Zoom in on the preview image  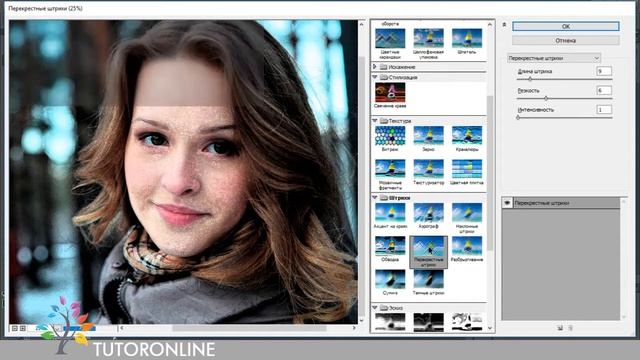click(23, 328)
